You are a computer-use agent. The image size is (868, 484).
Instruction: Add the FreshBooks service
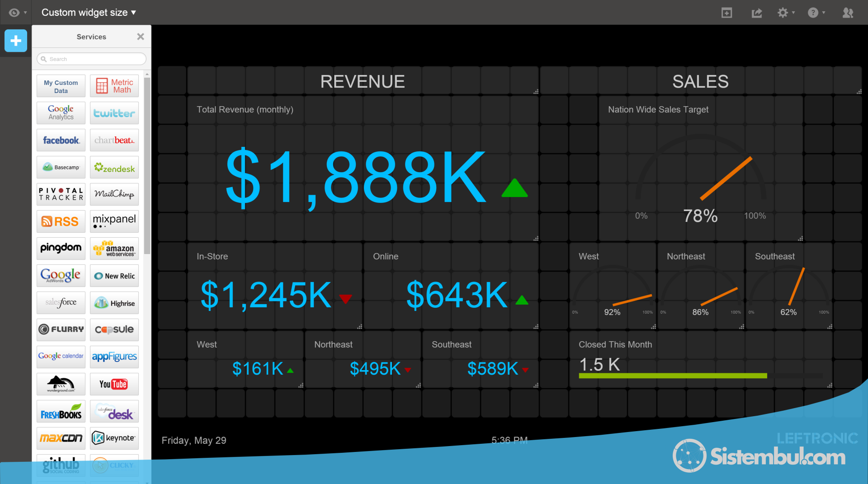61,411
